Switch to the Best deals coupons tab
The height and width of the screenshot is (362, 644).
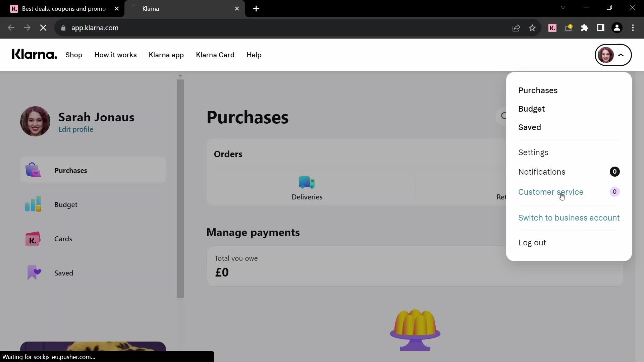click(64, 9)
